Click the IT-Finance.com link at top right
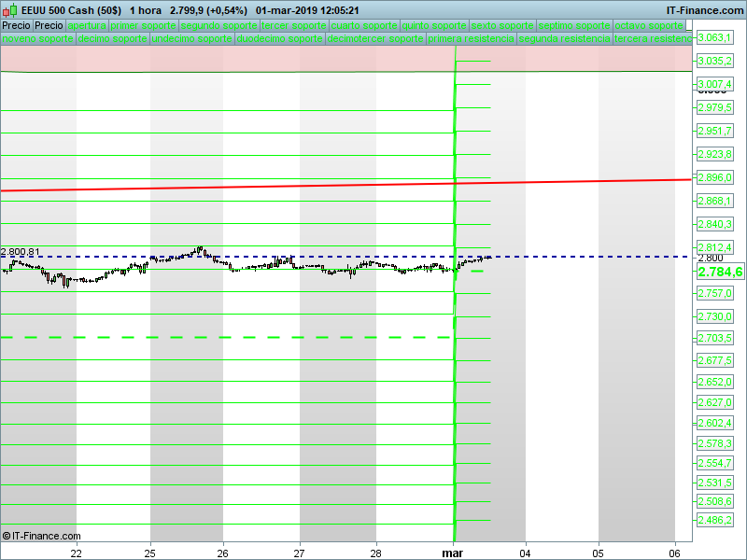Screen dimensions: 747x560 pos(704,9)
